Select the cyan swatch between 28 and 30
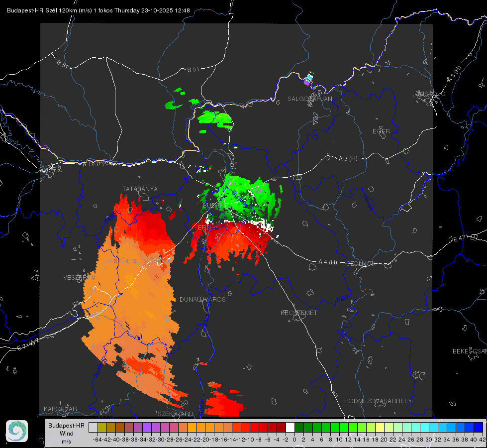The width and height of the screenshot is (487, 448). pyautogui.click(x=425, y=427)
